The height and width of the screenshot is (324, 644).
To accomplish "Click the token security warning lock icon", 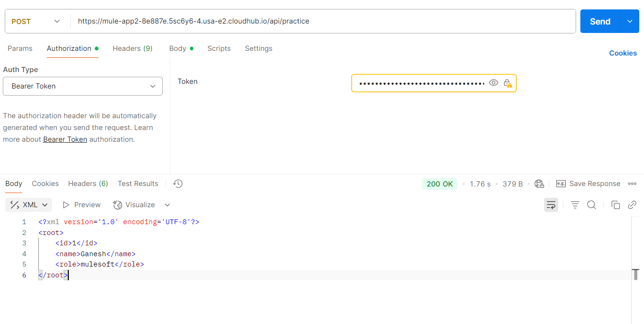I will pyautogui.click(x=508, y=82).
